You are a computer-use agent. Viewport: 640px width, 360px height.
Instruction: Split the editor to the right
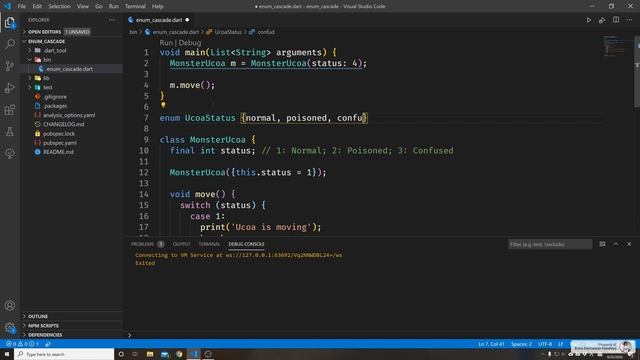click(x=616, y=20)
